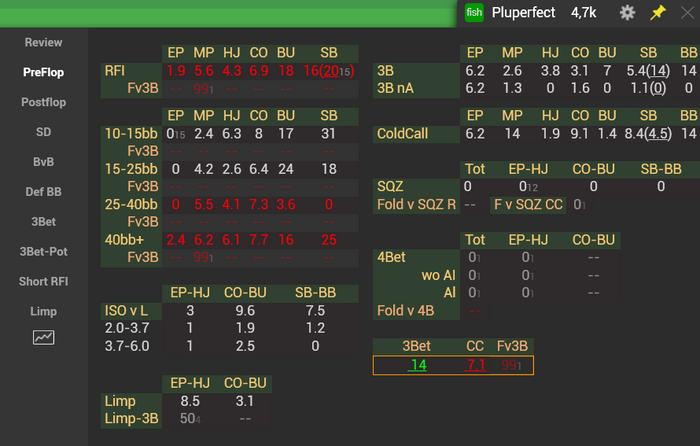Click Limp EP-HJ value 8.5
The width and height of the screenshot is (700, 446).
tap(190, 401)
